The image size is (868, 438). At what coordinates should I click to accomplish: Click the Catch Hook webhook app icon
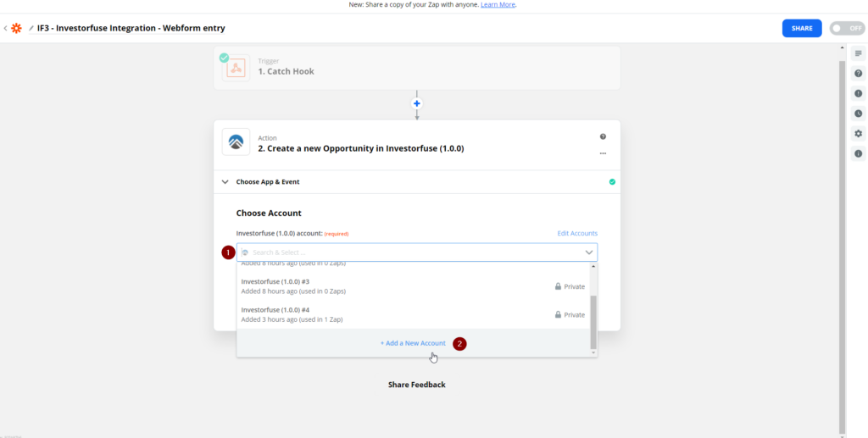click(x=236, y=68)
